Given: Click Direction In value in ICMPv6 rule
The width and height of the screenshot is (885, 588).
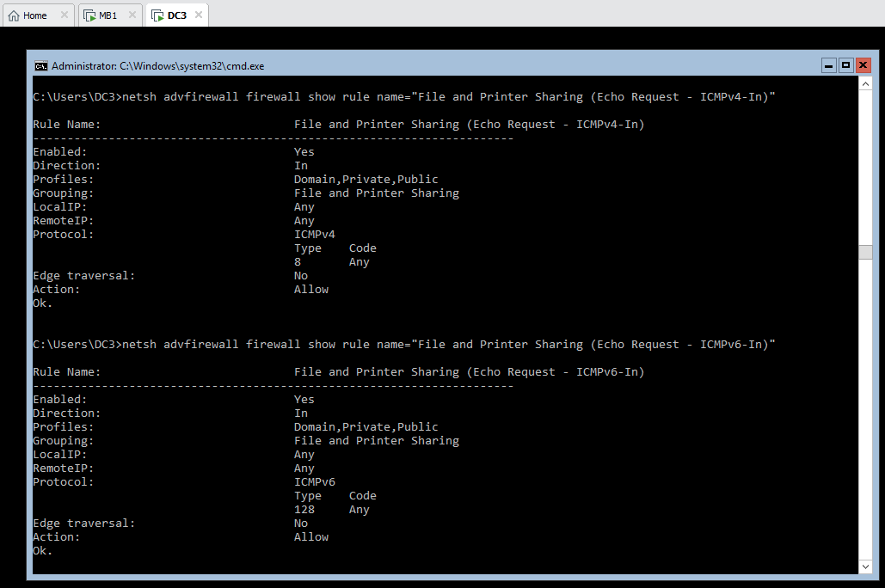Looking at the screenshot, I should click(x=301, y=413).
